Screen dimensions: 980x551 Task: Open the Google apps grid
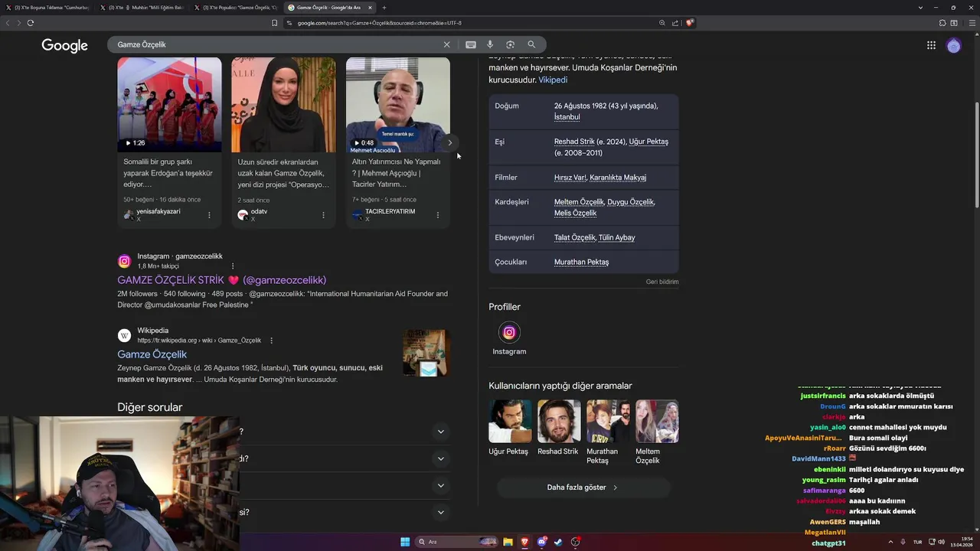pos(931,45)
